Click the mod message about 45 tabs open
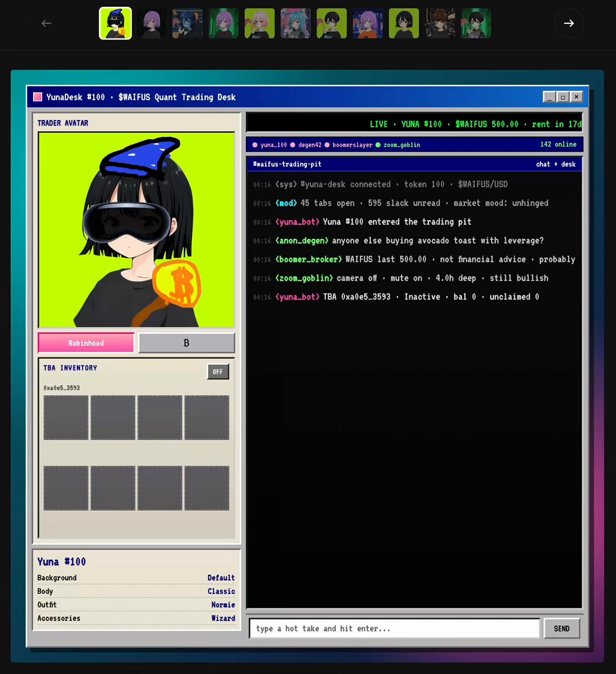Screen dimensions: 616x674 400,204
